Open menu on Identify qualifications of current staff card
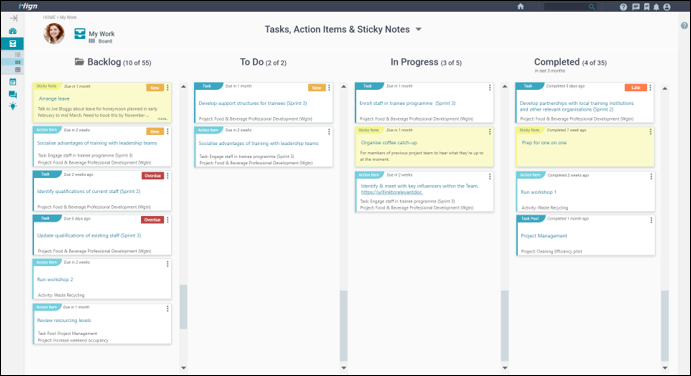Screen dimensions: 691x376 (x=167, y=175)
